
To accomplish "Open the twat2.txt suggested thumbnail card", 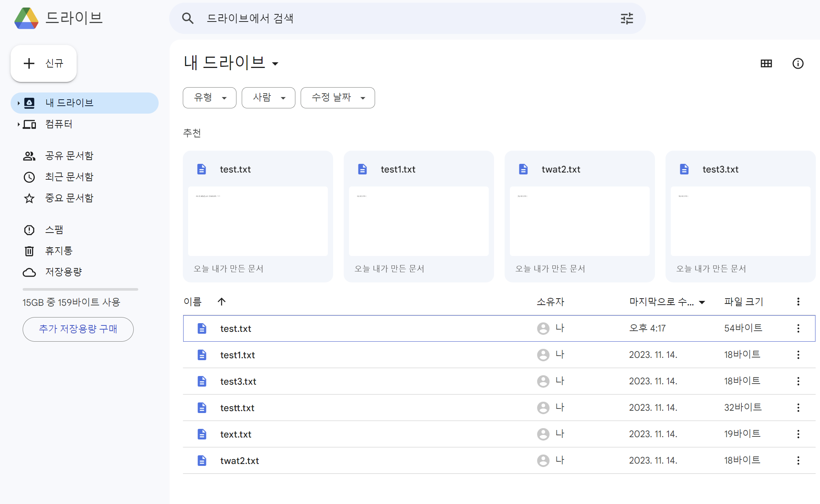I will tap(579, 216).
